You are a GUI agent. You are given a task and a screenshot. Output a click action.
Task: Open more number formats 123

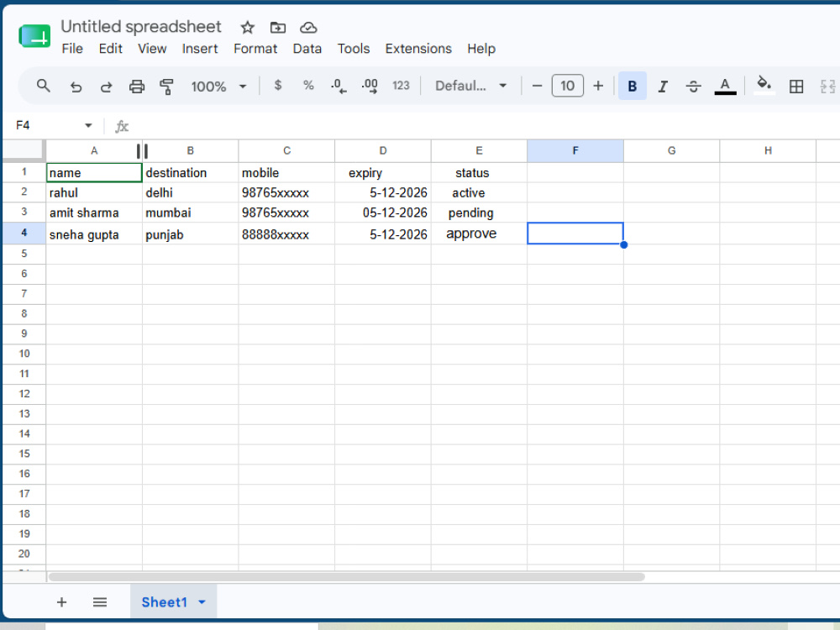click(x=401, y=86)
